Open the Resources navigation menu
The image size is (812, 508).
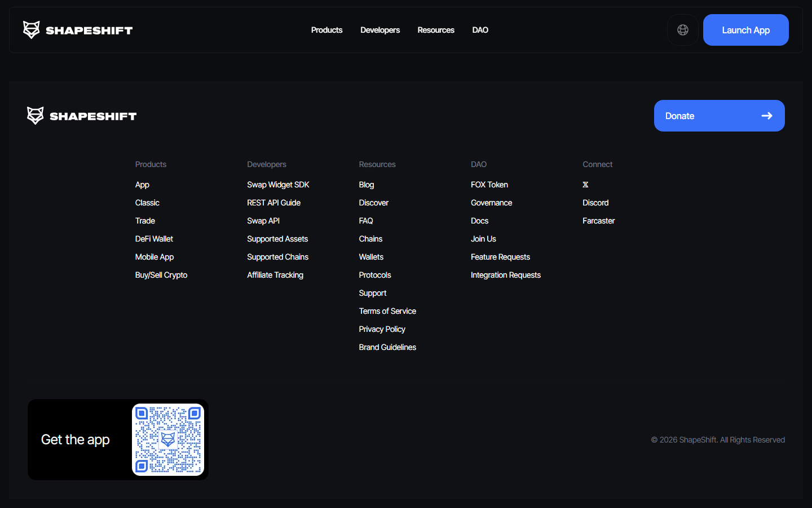coord(436,30)
